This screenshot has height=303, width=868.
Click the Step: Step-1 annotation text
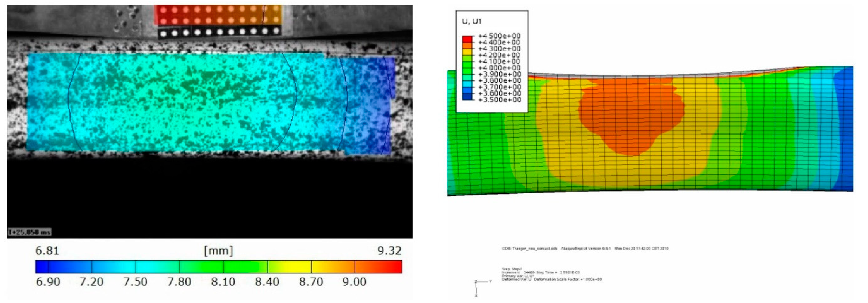tap(512, 269)
